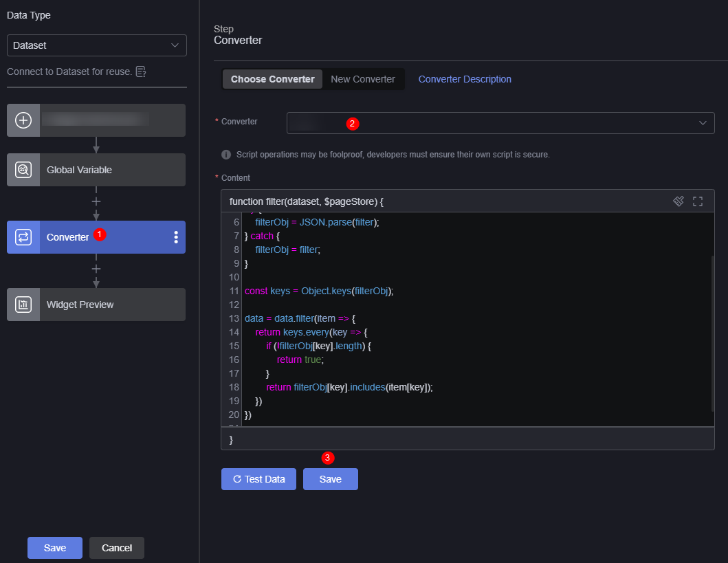Image resolution: width=728 pixels, height=563 pixels.
Task: Save the converter content
Action: [331, 479]
